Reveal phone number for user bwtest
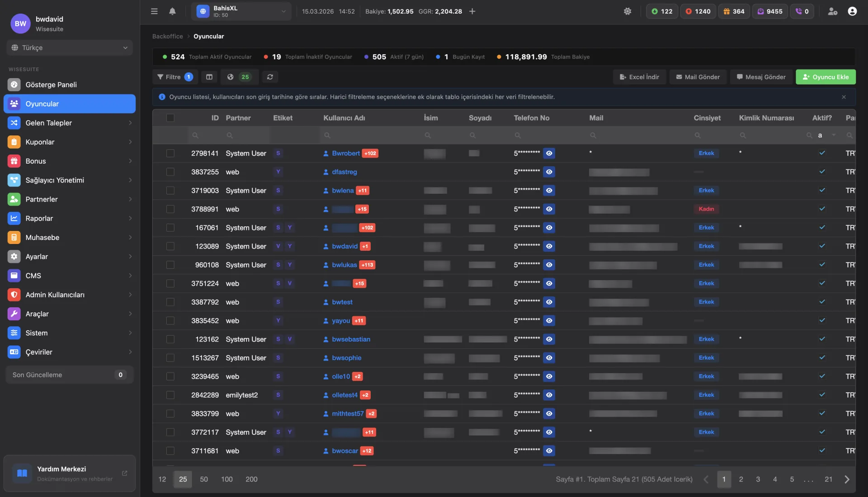The height and width of the screenshot is (497, 868). (549, 302)
